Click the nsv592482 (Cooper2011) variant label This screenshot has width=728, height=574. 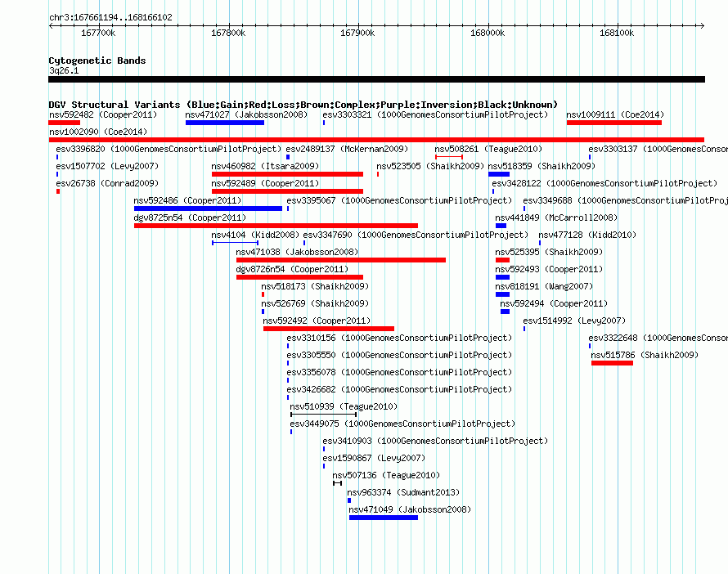coord(103,114)
